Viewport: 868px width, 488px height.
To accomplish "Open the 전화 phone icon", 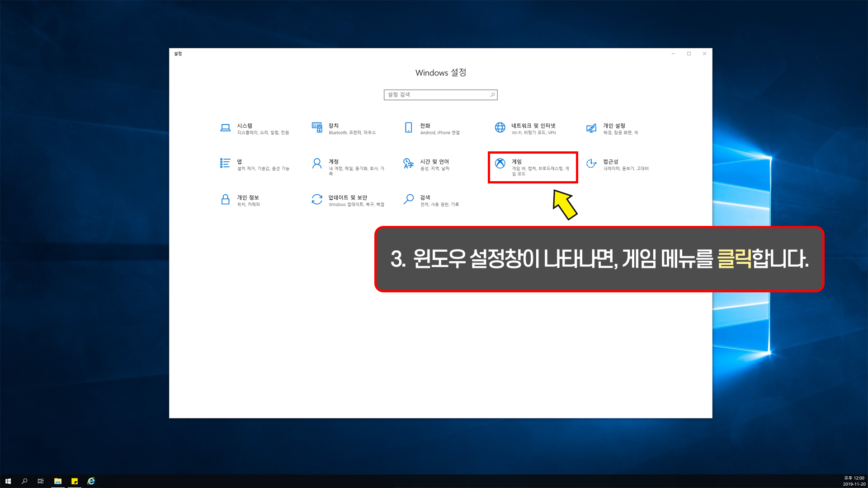I will 408,127.
